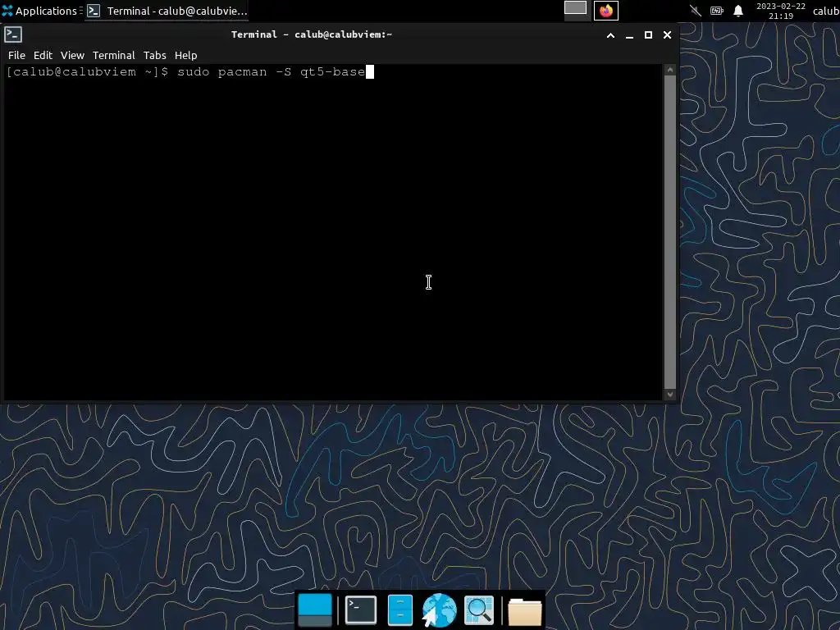Open the notifications bell icon
Viewport: 840px width, 630px height.
tap(738, 11)
